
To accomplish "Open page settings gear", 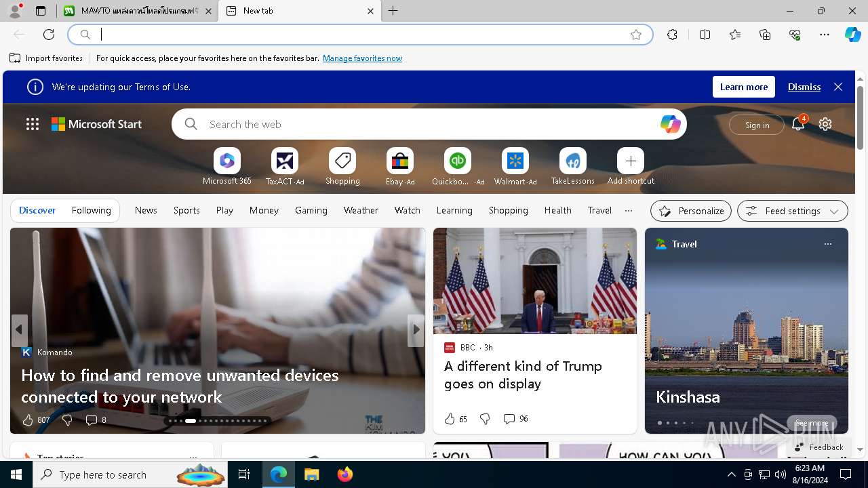I will click(x=825, y=124).
